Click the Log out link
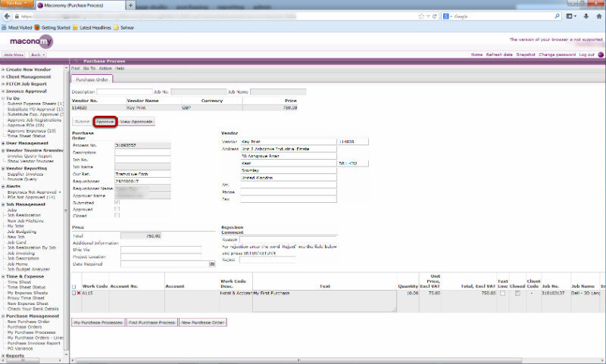This screenshot has height=364, width=606. point(586,54)
